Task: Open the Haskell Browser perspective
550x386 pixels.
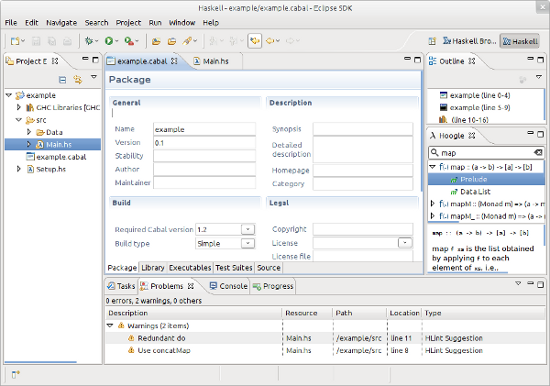Action: pos(469,41)
